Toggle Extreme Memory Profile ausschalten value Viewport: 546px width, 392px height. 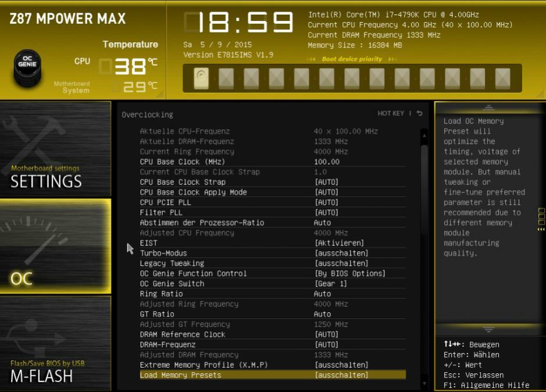pyautogui.click(x=341, y=365)
